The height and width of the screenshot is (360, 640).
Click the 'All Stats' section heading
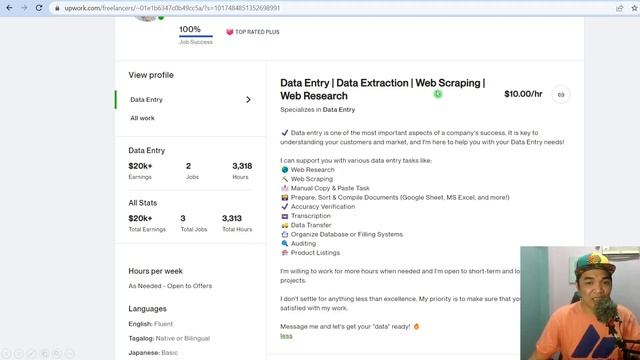point(142,203)
